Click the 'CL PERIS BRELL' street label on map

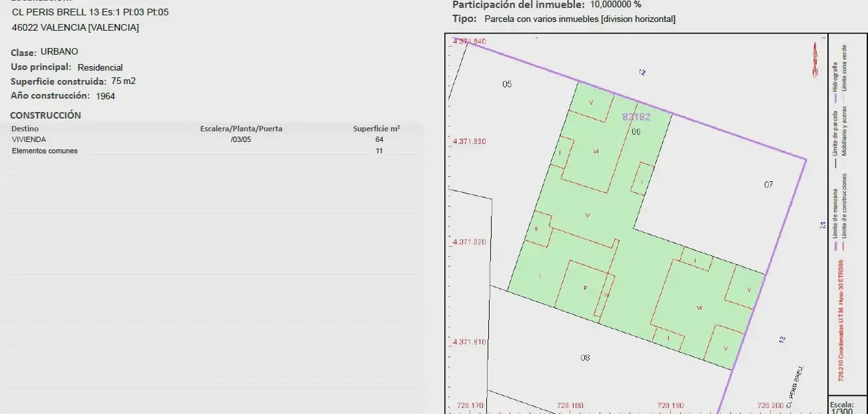795,387
